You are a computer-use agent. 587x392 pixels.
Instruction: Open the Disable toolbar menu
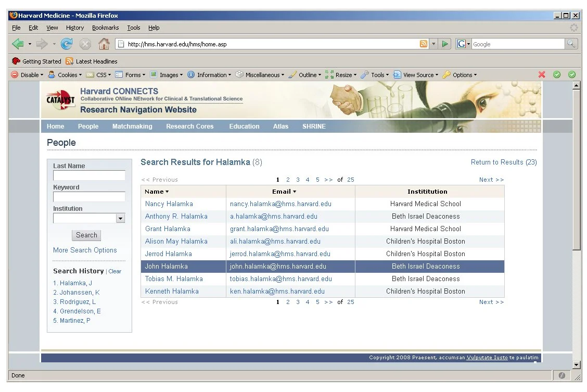click(27, 75)
